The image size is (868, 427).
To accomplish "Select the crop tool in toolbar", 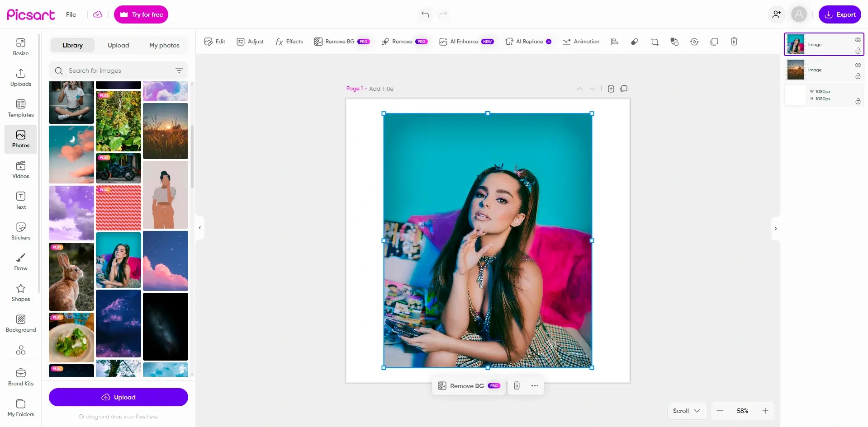I will click(655, 42).
